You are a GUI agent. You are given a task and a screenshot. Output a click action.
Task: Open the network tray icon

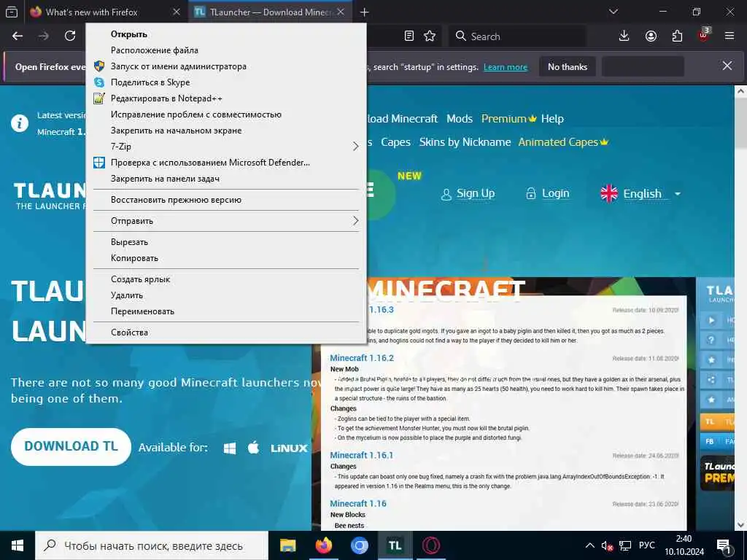pos(625,546)
